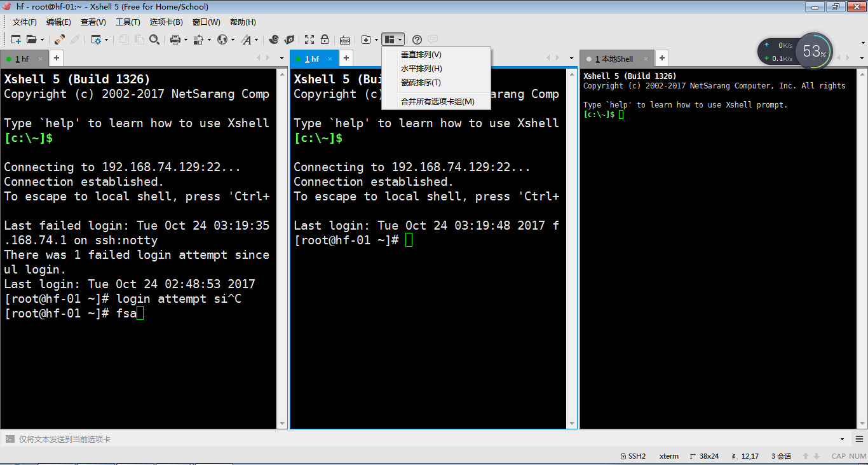Open the second pane's tab list dropdown
Image resolution: width=868 pixels, height=465 pixels.
coord(572,59)
